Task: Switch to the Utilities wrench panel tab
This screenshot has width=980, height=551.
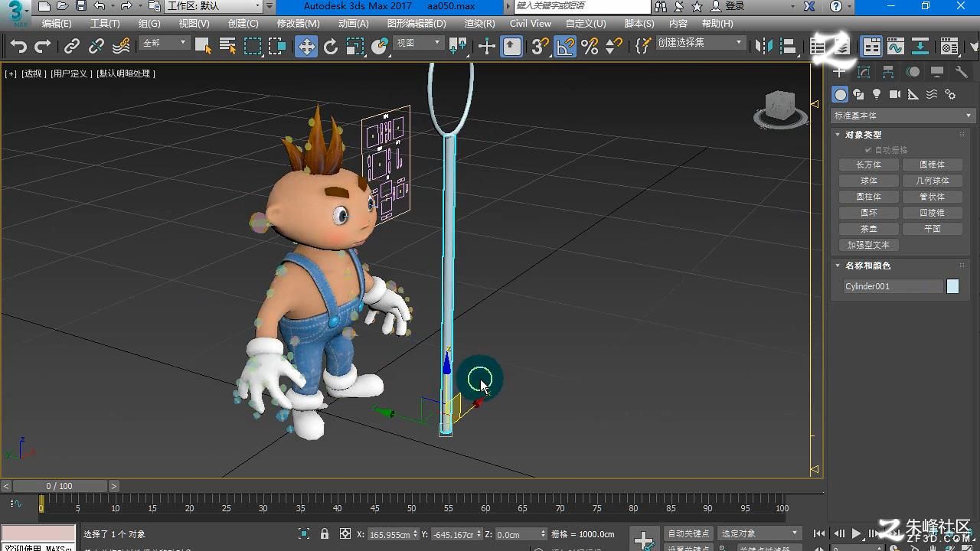Action: click(962, 72)
